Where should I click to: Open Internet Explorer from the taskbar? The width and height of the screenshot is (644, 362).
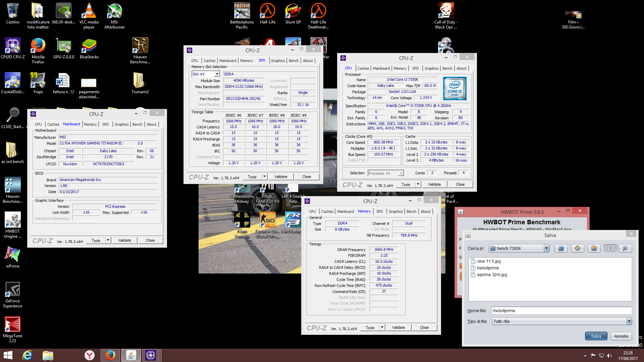click(27, 355)
